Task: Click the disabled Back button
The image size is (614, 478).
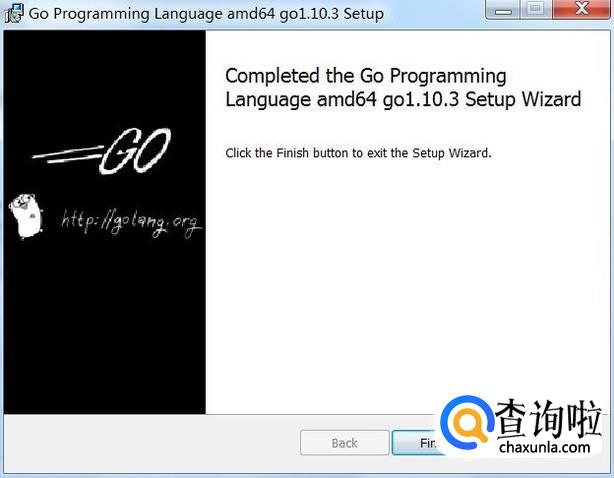Action: tap(345, 443)
